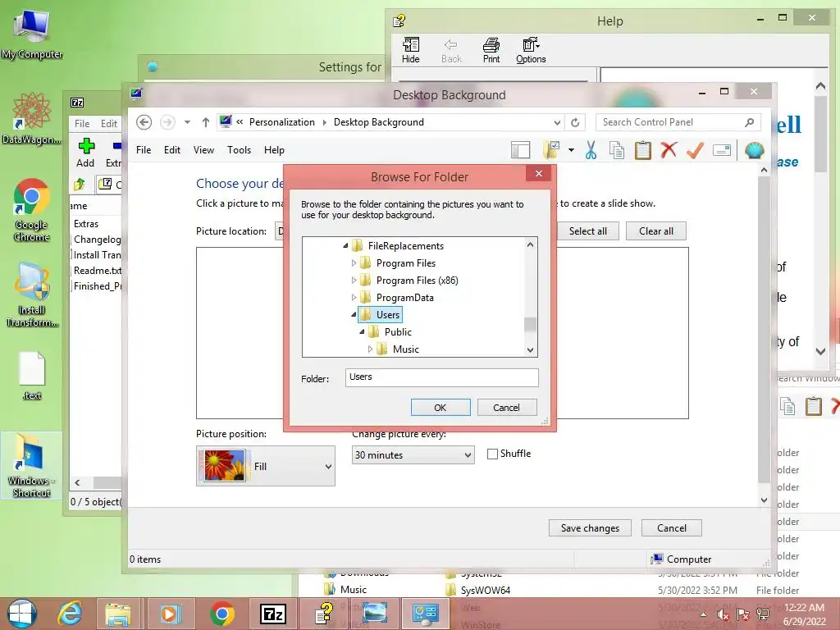The height and width of the screenshot is (630, 840).
Task: Open the File menu in Desktop Background window
Action: click(x=144, y=150)
